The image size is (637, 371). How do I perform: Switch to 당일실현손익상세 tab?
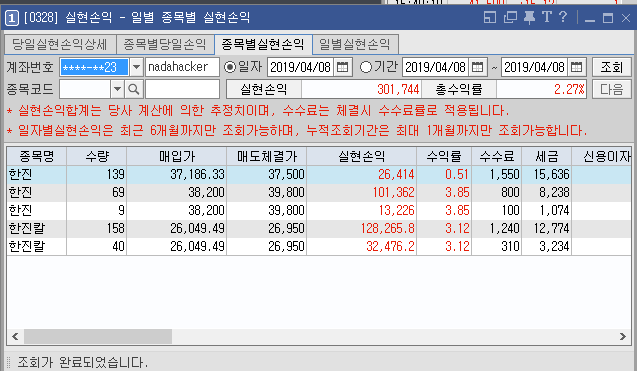point(60,44)
